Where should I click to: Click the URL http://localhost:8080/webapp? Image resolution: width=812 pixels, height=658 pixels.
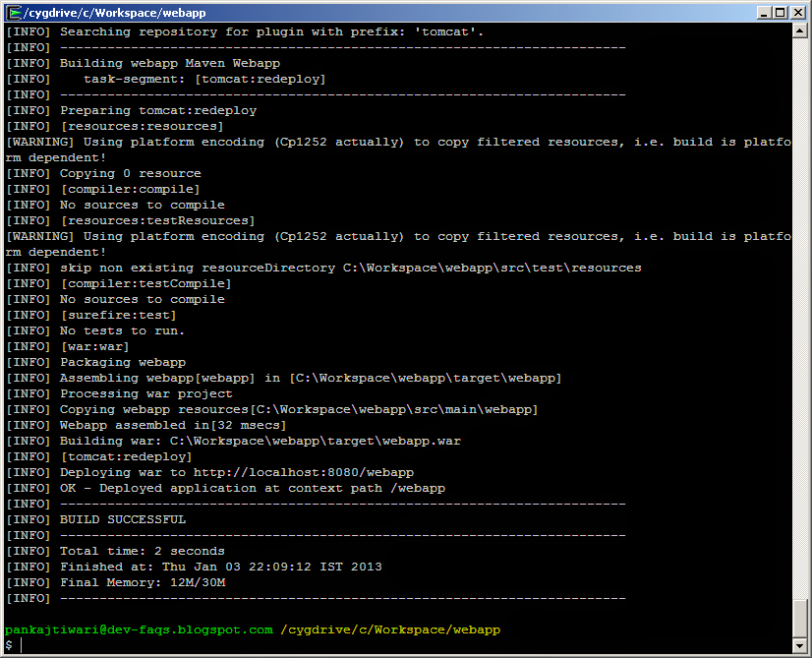(x=304, y=472)
